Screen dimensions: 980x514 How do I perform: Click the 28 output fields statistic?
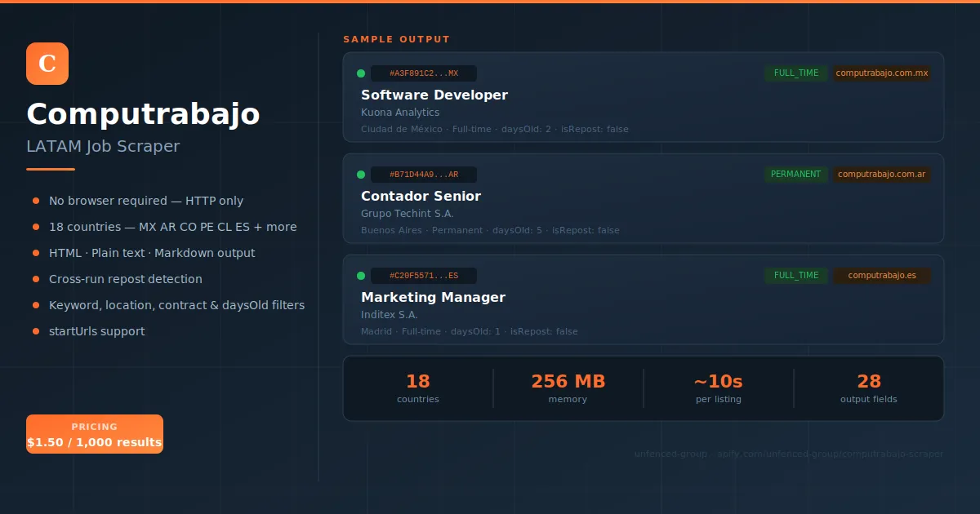869,388
